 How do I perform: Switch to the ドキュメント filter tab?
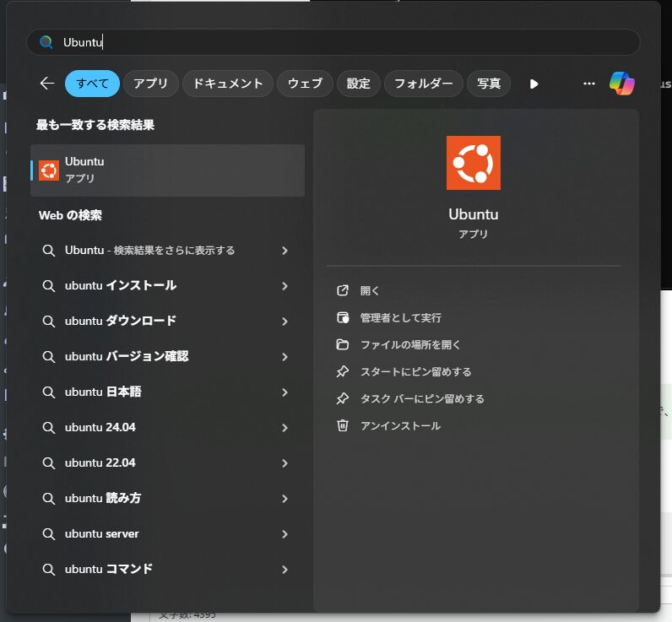point(228,83)
